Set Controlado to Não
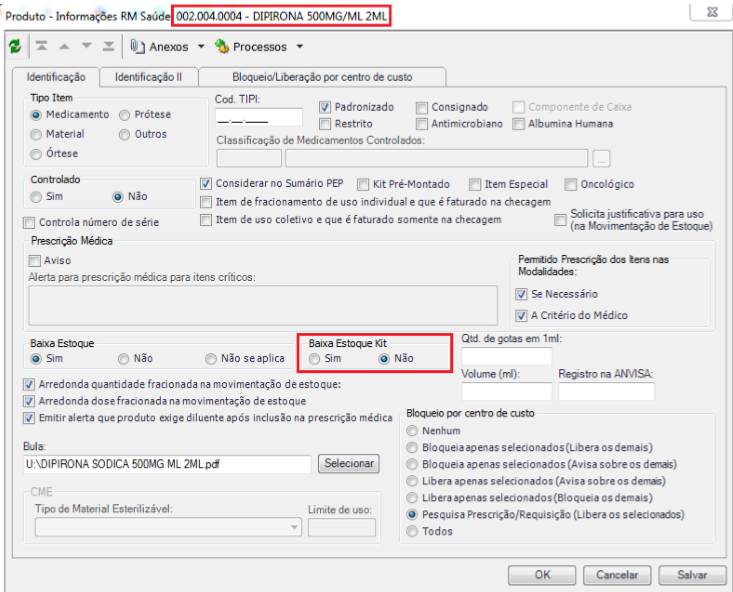Screen dimensions: 733x592 tap(117, 197)
